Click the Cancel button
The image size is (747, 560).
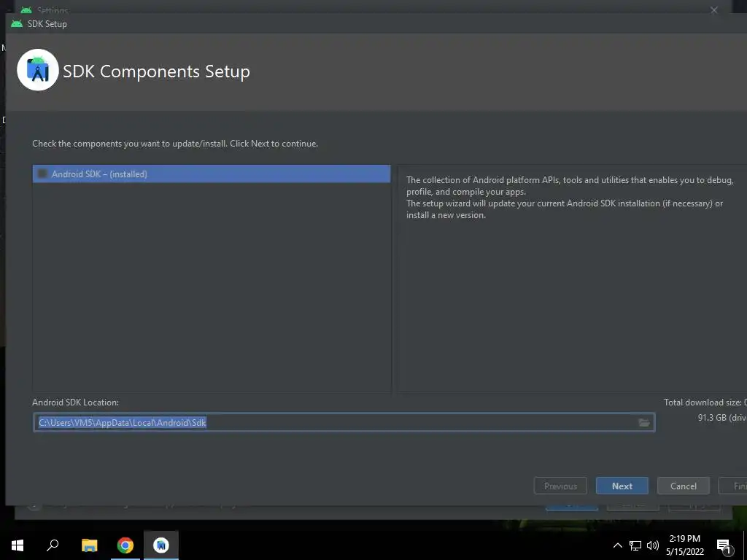tap(683, 486)
